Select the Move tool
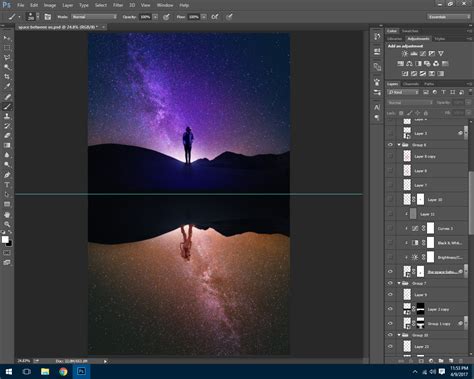Screen dimensions: 474x379 (x=7, y=38)
